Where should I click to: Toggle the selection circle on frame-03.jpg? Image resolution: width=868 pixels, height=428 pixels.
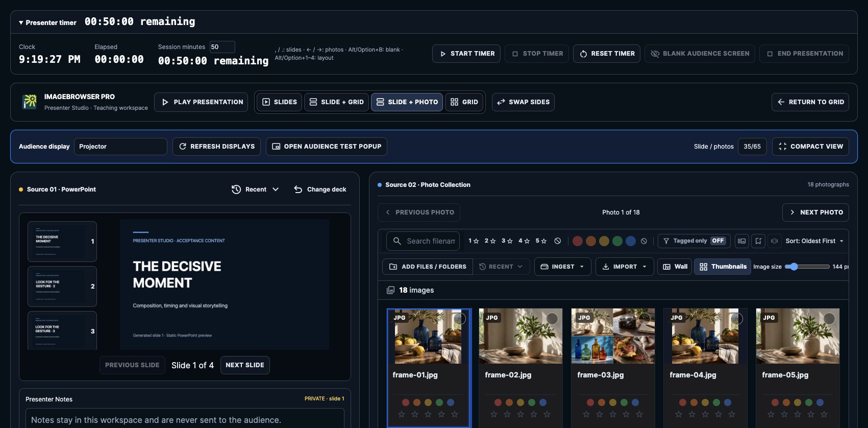coord(644,319)
